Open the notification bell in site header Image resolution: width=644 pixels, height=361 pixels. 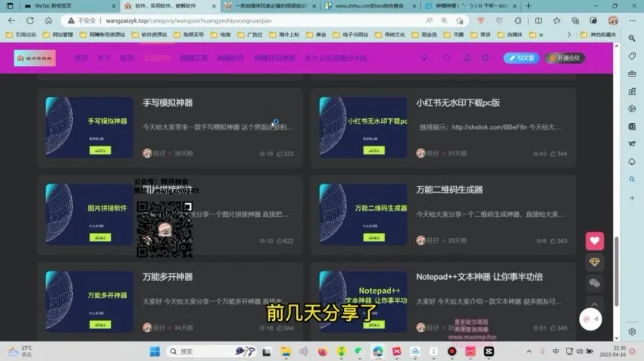(x=467, y=58)
